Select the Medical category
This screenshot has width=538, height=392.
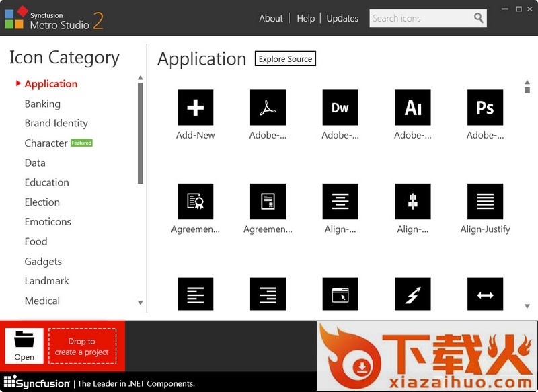(x=42, y=301)
